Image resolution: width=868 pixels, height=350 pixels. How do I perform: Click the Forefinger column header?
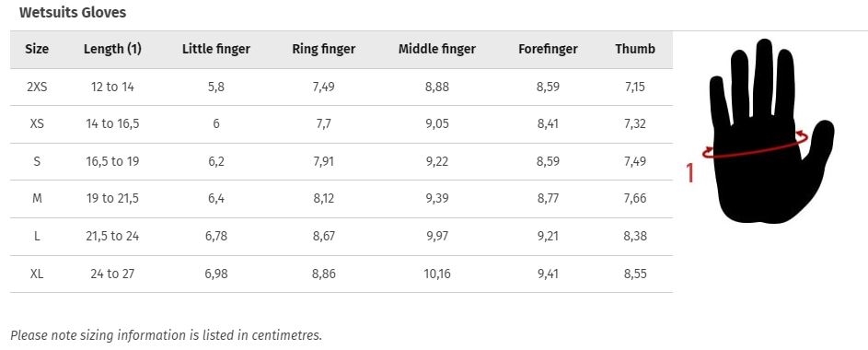(548, 49)
